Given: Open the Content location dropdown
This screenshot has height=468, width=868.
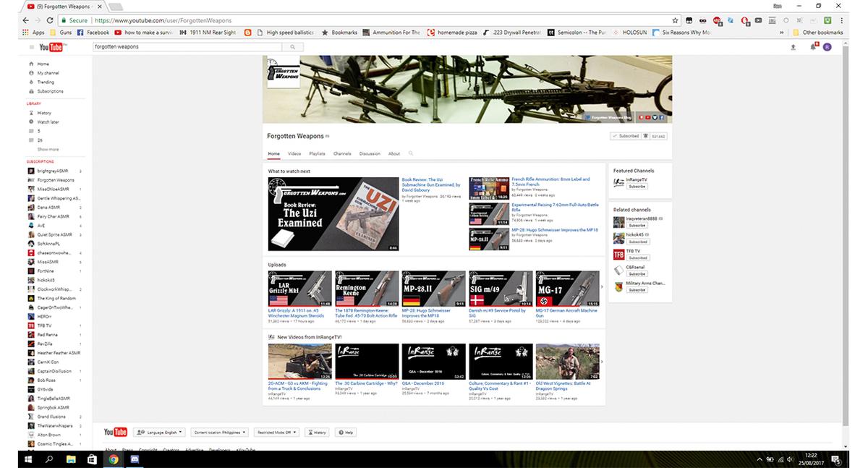Looking at the screenshot, I should 218,432.
